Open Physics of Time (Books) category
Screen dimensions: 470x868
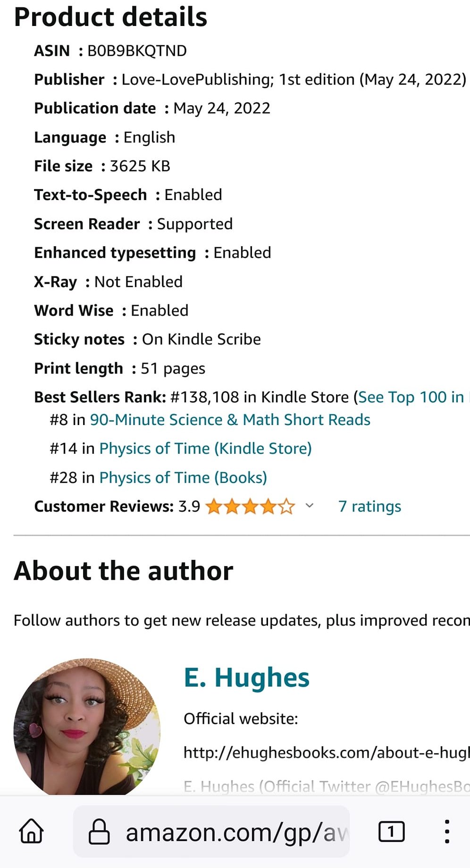(183, 478)
